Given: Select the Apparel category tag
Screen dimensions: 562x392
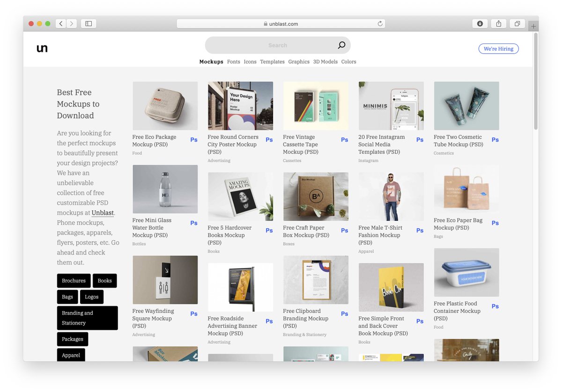Looking at the screenshot, I should point(71,355).
